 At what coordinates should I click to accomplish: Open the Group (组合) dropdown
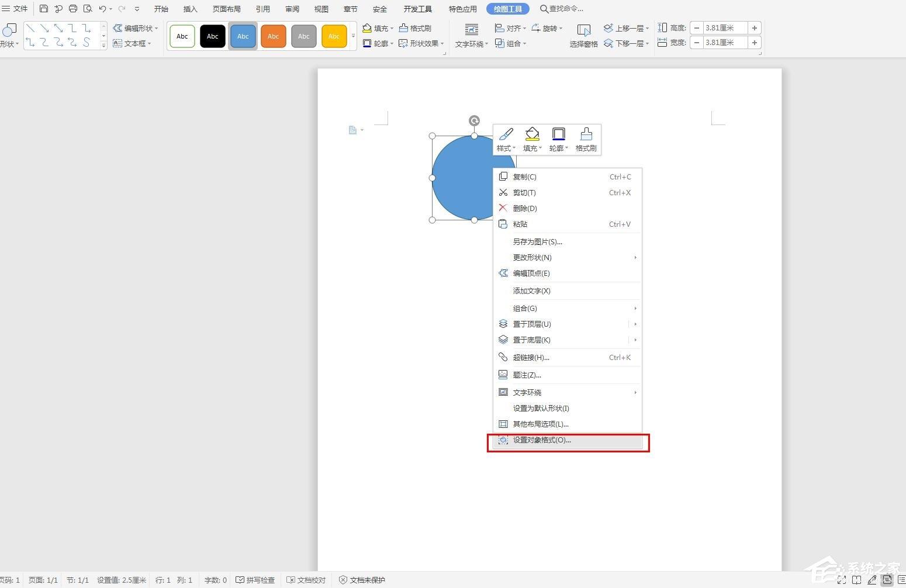pos(511,43)
